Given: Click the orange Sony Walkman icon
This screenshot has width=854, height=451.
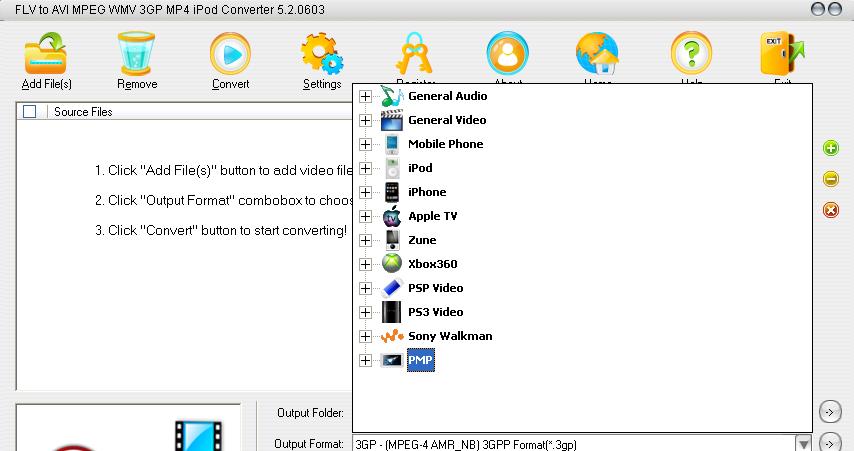Looking at the screenshot, I should tap(392, 336).
